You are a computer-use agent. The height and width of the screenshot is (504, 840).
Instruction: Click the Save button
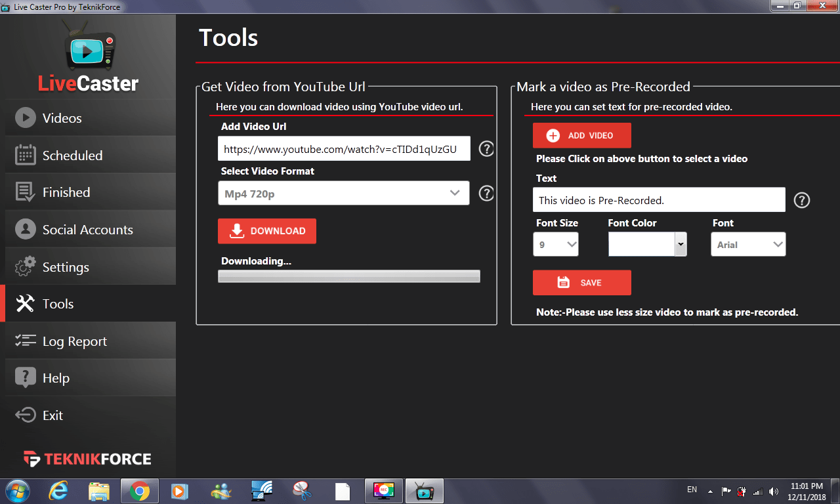(x=582, y=283)
